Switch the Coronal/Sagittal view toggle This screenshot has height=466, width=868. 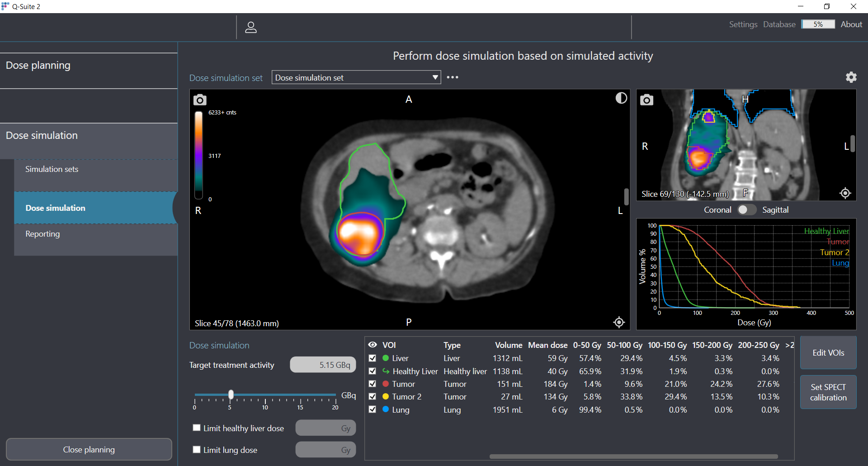point(746,210)
